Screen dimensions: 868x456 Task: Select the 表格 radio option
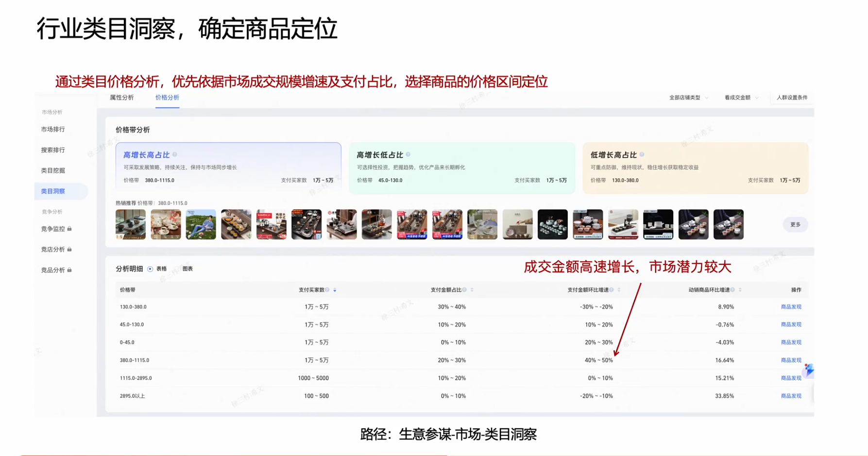151,269
